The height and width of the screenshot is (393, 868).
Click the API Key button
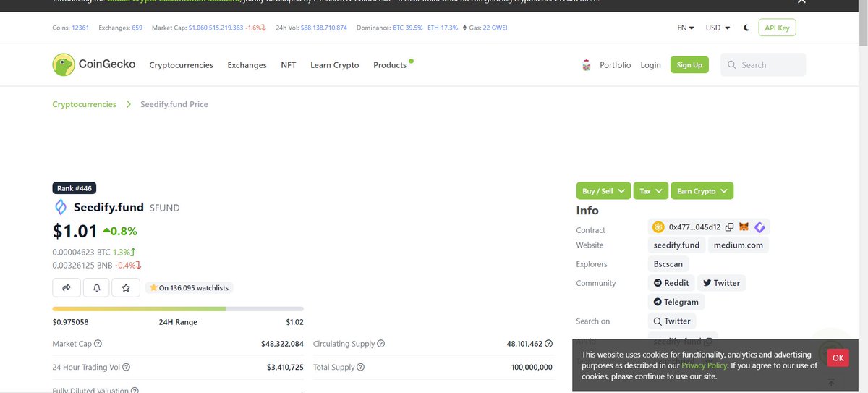coord(777,28)
